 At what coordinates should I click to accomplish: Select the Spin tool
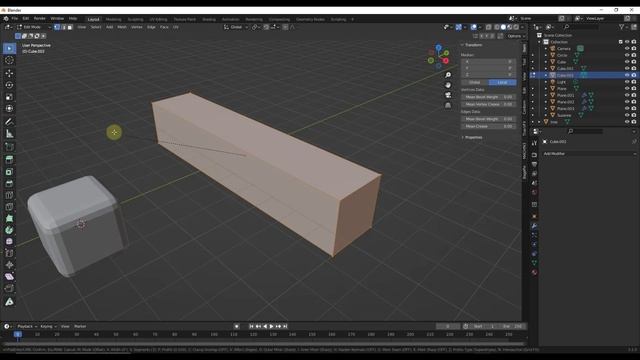click(x=9, y=230)
